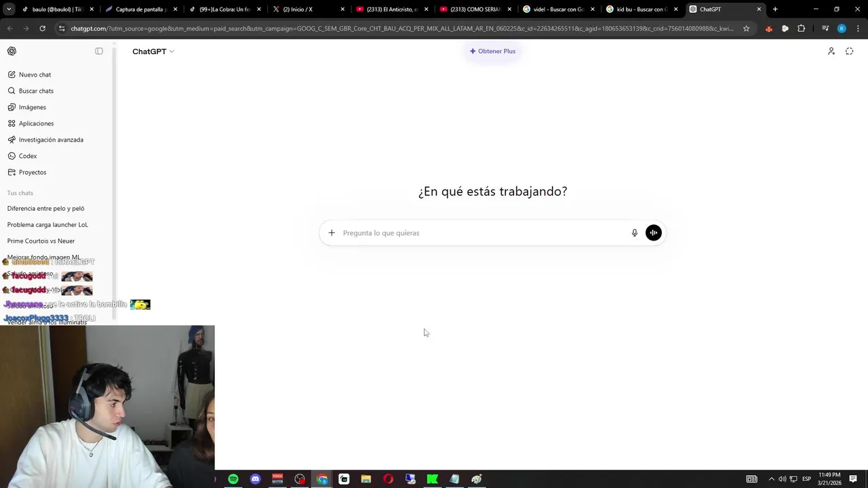
Task: Go back in the browser
Action: coord(10,28)
